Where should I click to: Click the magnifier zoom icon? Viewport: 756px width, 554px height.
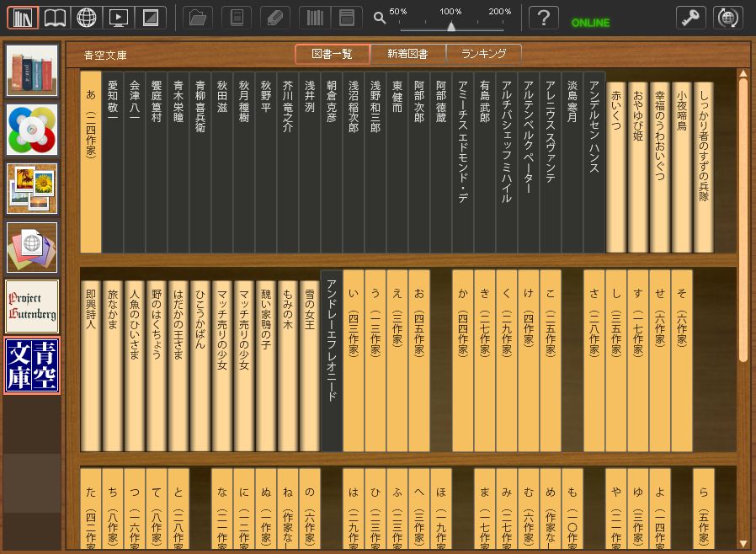click(380, 19)
